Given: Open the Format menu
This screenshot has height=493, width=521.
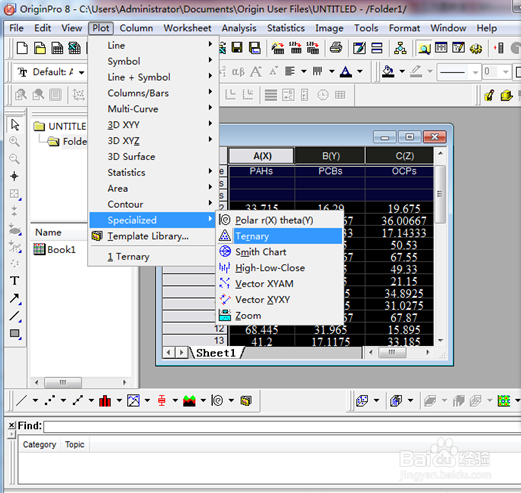Looking at the screenshot, I should (404, 28).
